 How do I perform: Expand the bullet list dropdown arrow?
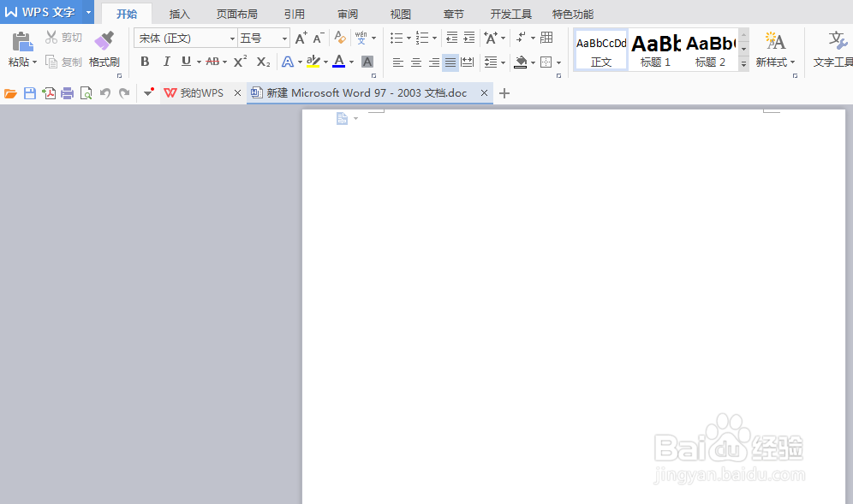point(409,38)
